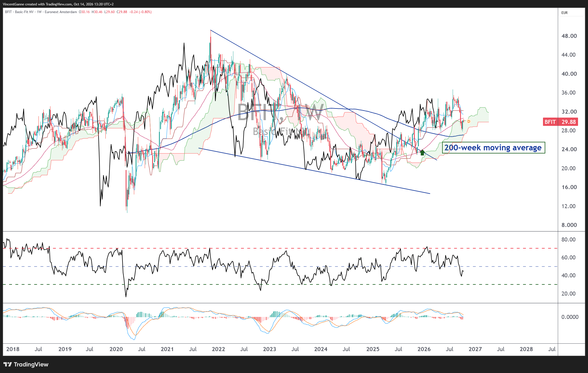This screenshot has height=373, width=588.
Task: Click the 2024 label on time axis
Action: pyautogui.click(x=321, y=349)
